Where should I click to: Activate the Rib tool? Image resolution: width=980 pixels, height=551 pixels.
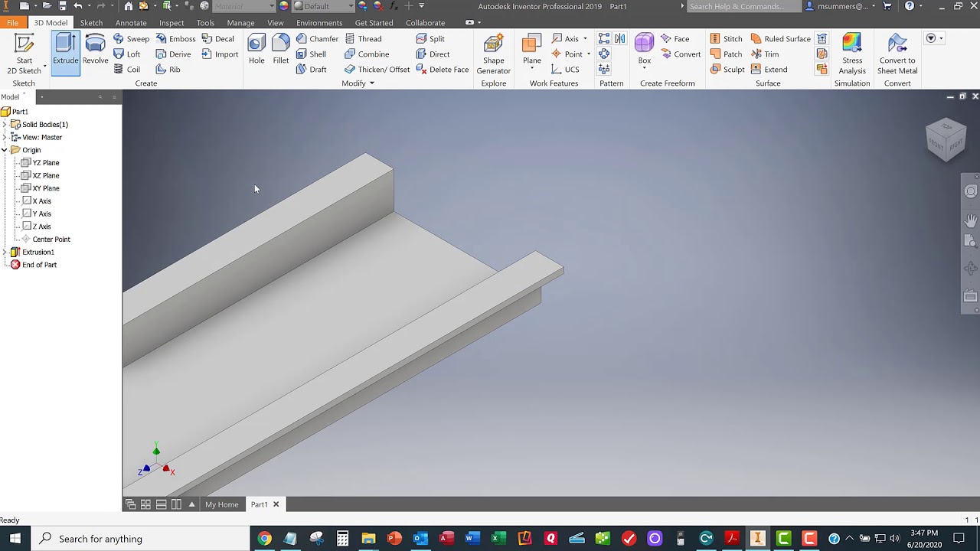168,70
